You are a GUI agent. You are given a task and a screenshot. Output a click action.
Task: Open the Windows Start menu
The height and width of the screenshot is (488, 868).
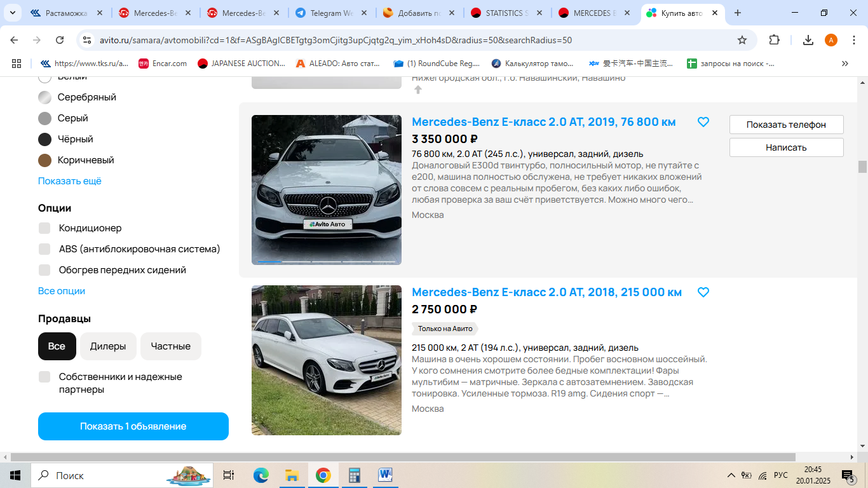pyautogui.click(x=15, y=475)
